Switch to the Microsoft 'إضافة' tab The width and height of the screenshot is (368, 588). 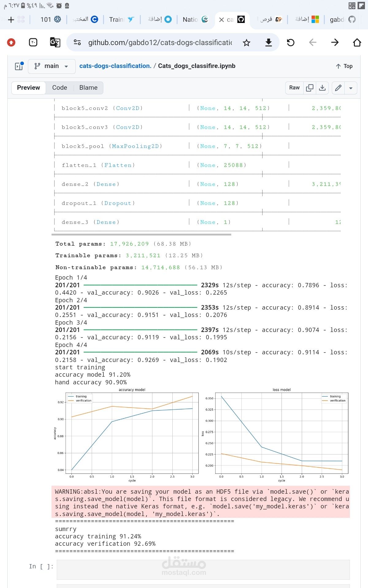point(307,20)
